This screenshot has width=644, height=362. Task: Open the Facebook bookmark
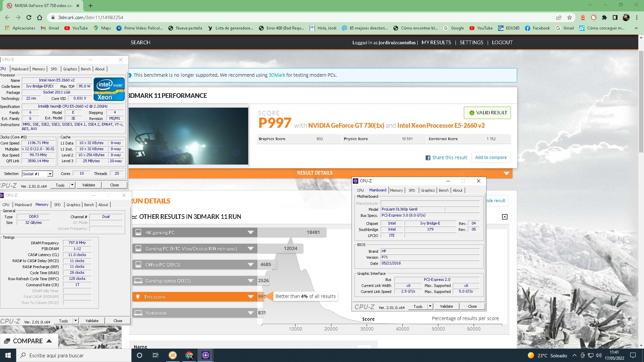pyautogui.click(x=537, y=28)
